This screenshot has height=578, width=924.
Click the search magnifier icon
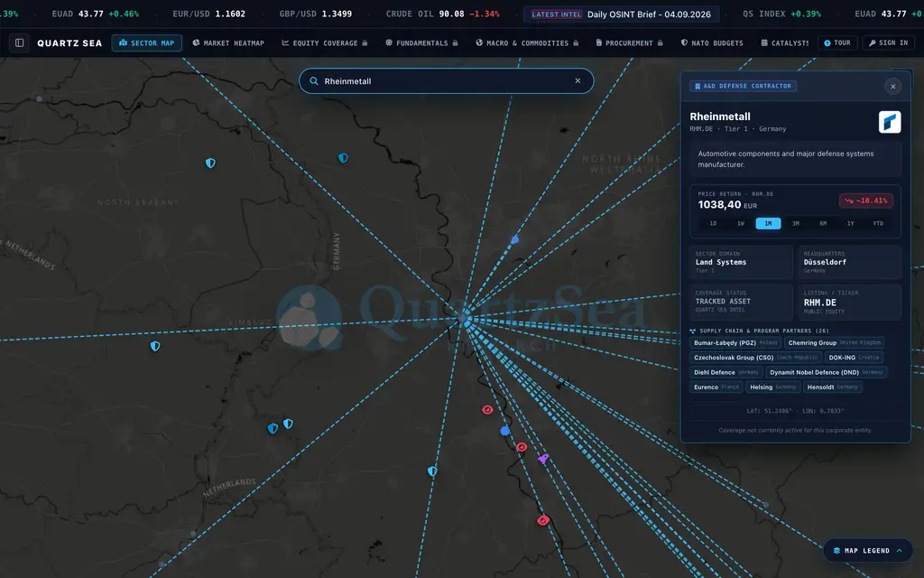pyautogui.click(x=314, y=80)
